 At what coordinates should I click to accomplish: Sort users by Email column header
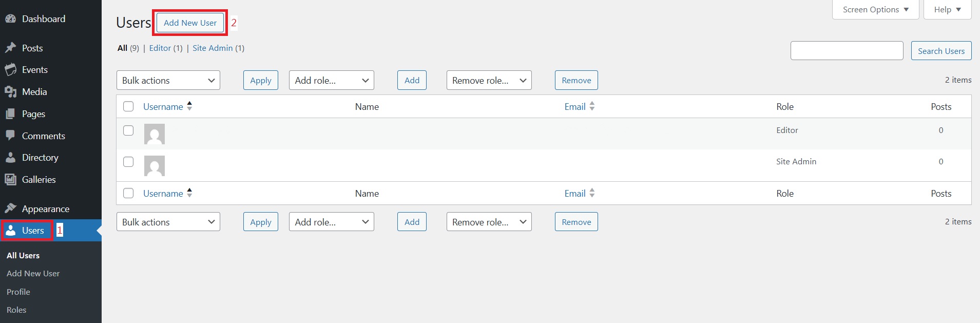(x=575, y=107)
